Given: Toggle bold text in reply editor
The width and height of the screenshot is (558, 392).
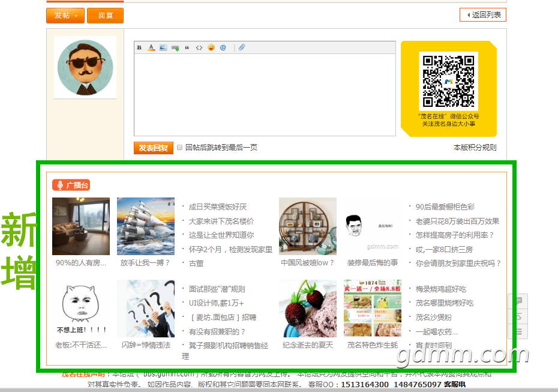Looking at the screenshot, I should [139, 47].
